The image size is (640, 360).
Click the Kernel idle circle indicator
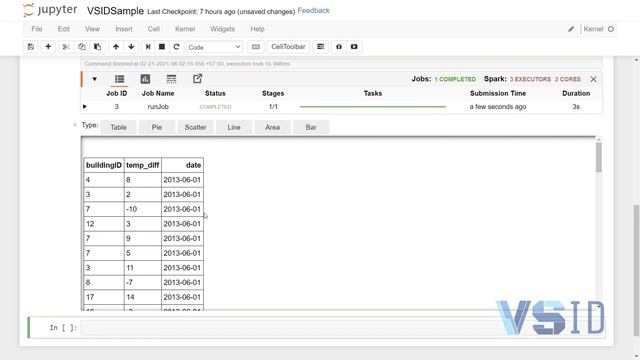[x=611, y=29]
